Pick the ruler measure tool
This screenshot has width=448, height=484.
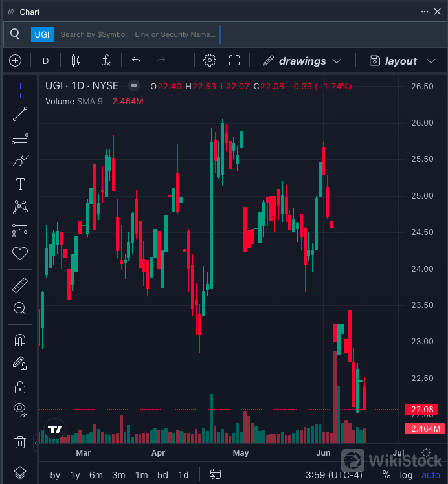click(20, 285)
